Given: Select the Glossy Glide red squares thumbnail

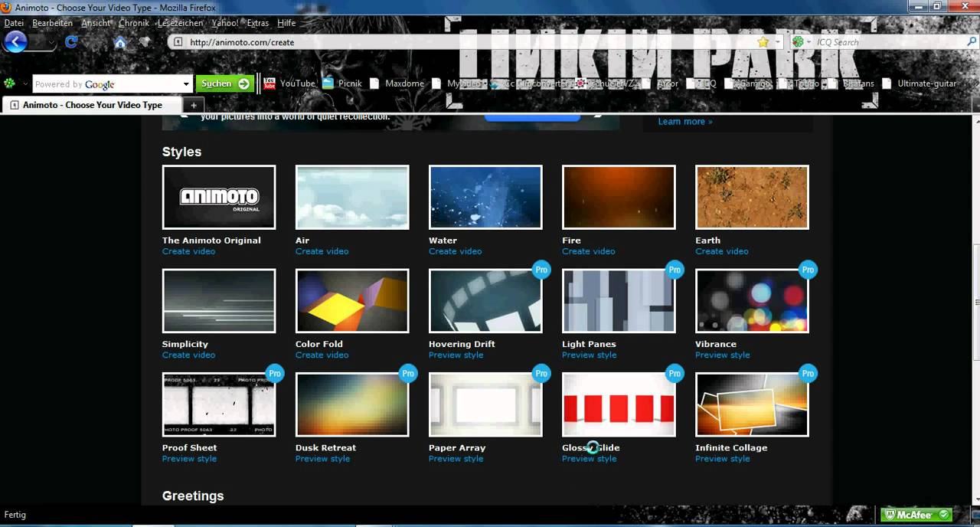Looking at the screenshot, I should [619, 404].
